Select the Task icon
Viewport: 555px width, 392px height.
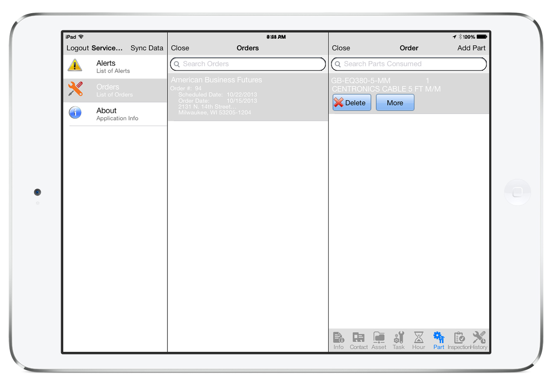[x=398, y=339]
